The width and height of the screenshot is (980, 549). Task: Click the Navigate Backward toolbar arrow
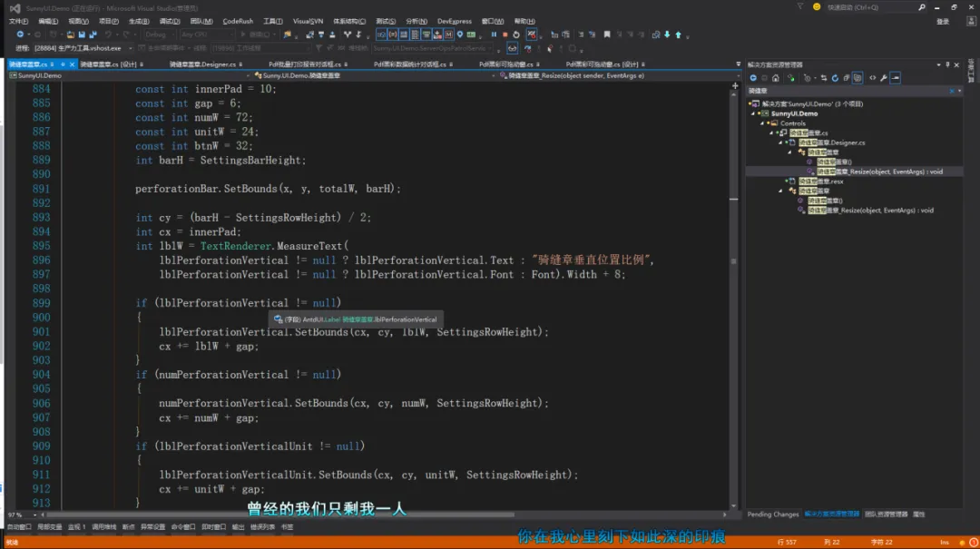click(x=20, y=34)
